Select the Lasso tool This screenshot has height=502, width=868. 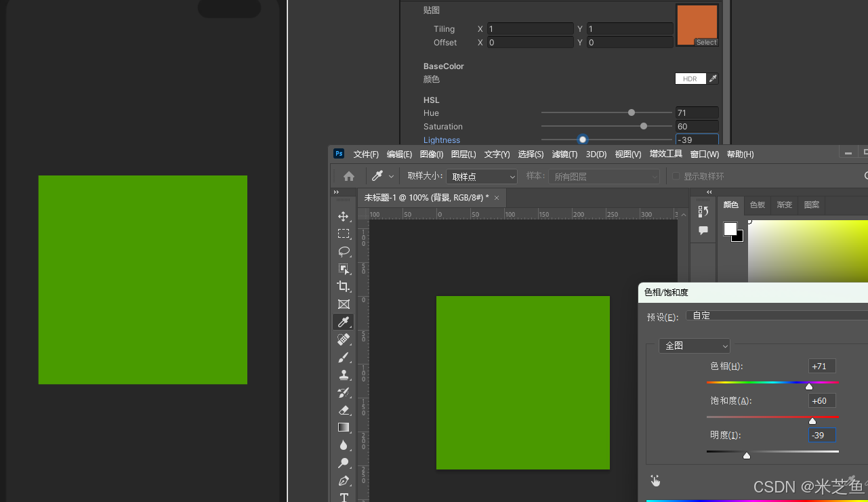(344, 251)
